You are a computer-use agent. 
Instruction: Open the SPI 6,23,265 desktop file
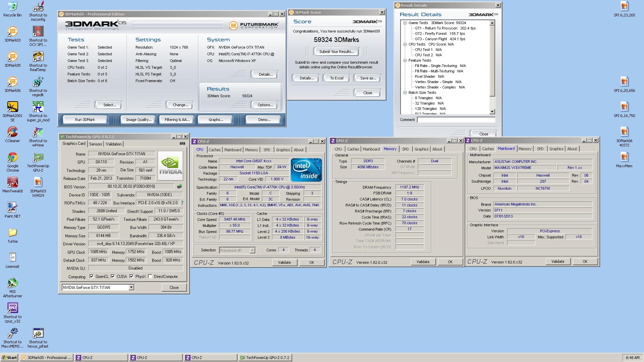624,9
